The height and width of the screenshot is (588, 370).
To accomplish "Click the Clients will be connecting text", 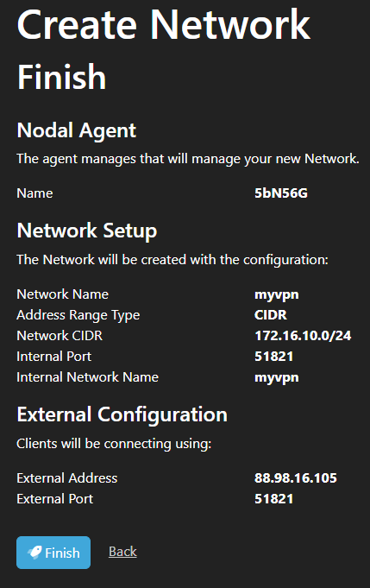I will pos(114,444).
